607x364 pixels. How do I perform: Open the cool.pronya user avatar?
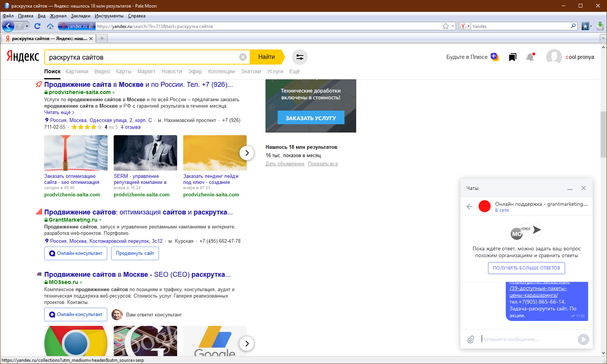tap(554, 57)
